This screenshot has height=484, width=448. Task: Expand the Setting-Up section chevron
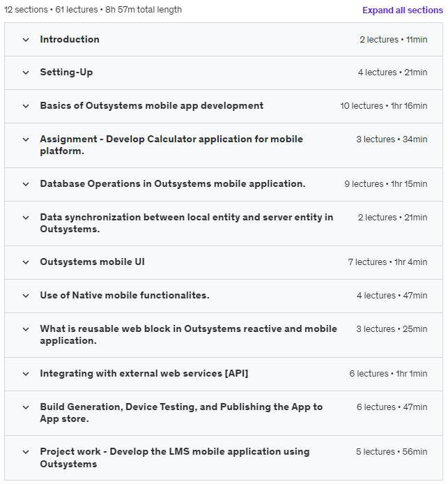point(26,73)
